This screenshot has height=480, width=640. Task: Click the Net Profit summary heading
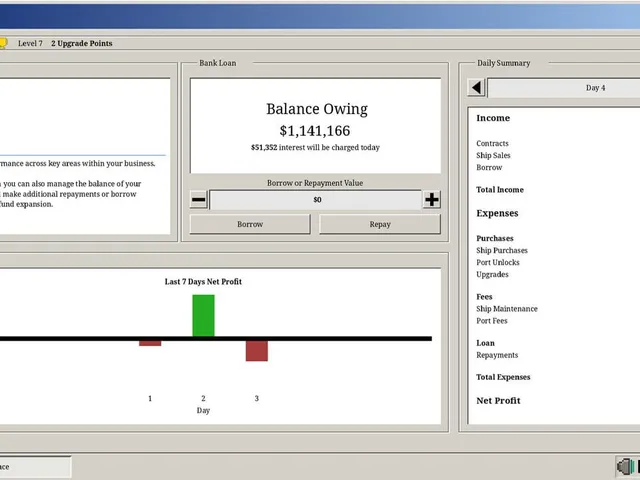tap(498, 401)
